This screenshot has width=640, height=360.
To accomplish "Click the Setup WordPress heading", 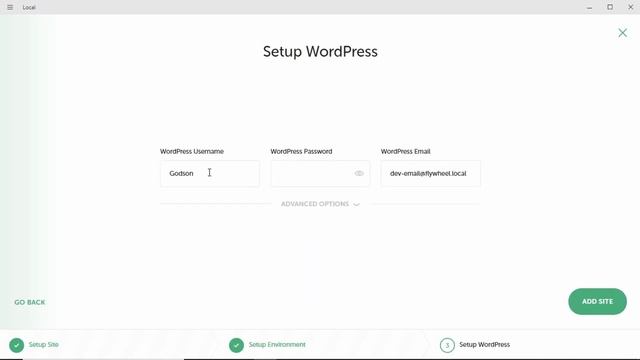I will pos(320,52).
